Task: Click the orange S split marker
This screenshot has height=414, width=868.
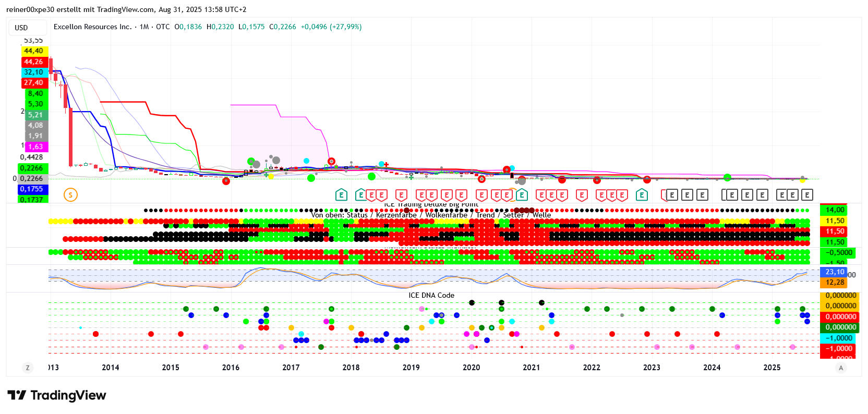Action: click(70, 195)
